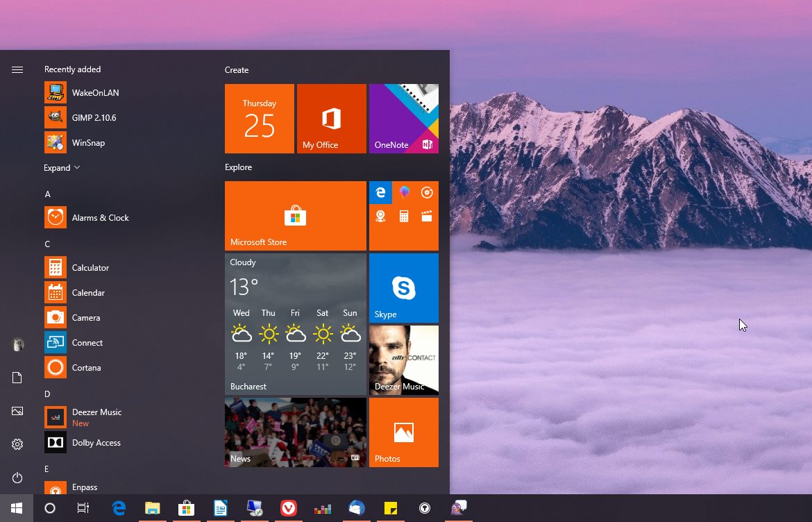812x522 pixels.
Task: Jump to letter index via A header
Action: [x=48, y=194]
